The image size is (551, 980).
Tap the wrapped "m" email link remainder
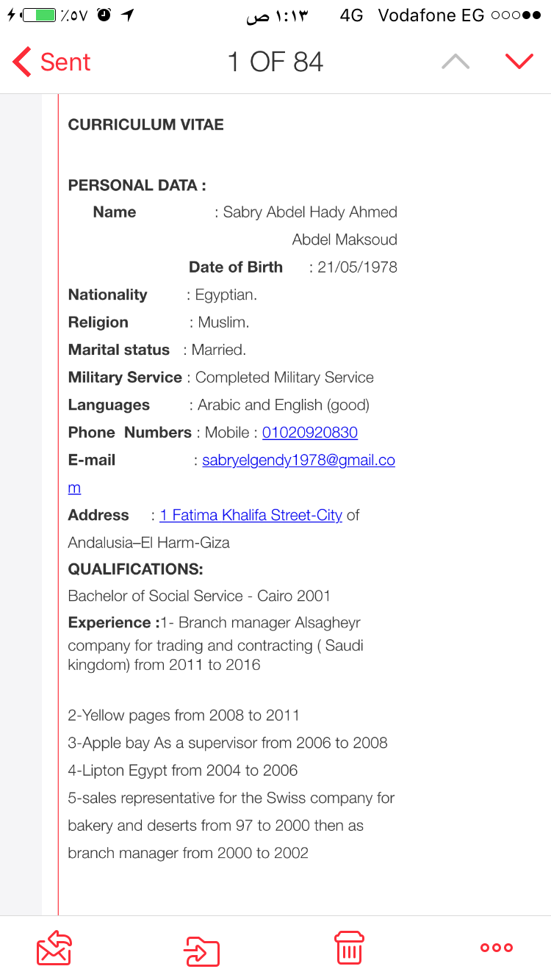point(74,488)
